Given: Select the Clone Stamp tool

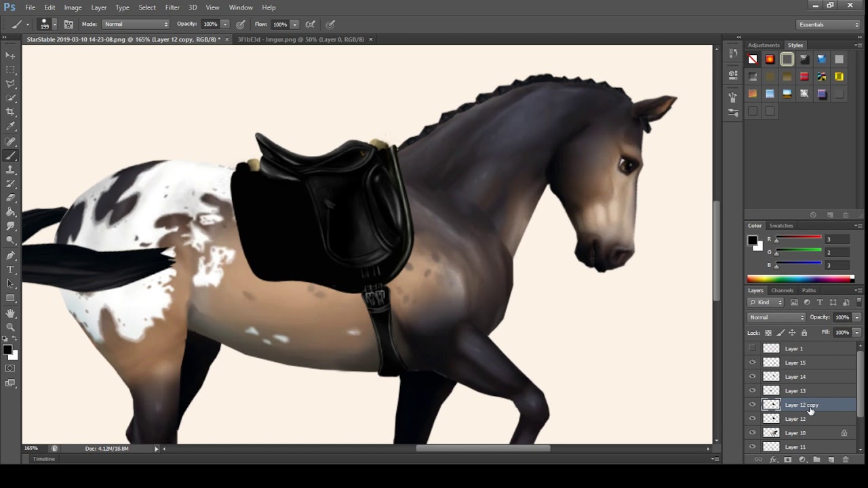Looking at the screenshot, I should click(10, 169).
